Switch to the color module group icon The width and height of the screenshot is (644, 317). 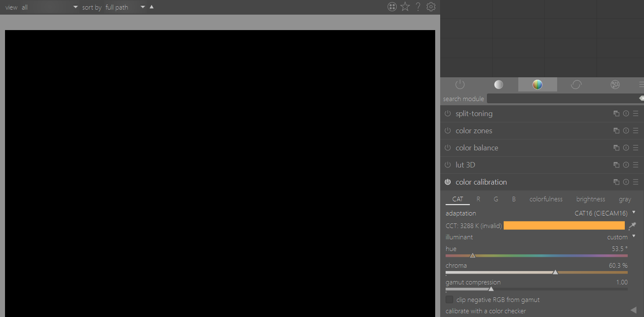coord(538,84)
